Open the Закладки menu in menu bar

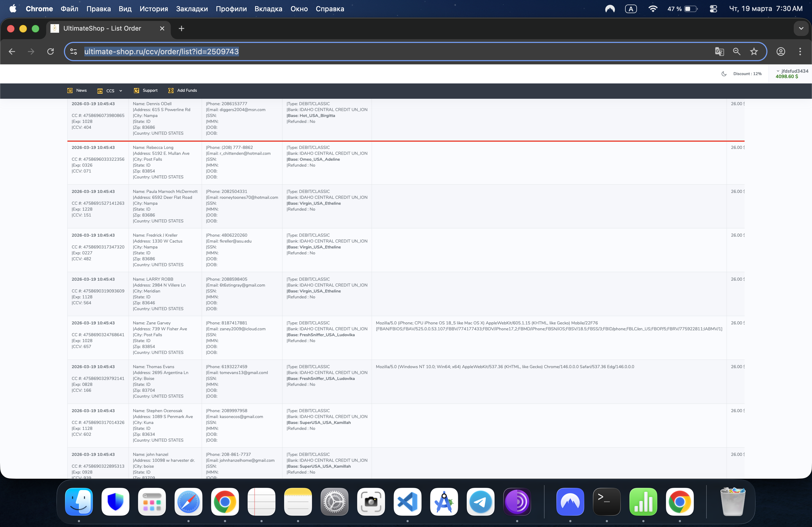192,9
